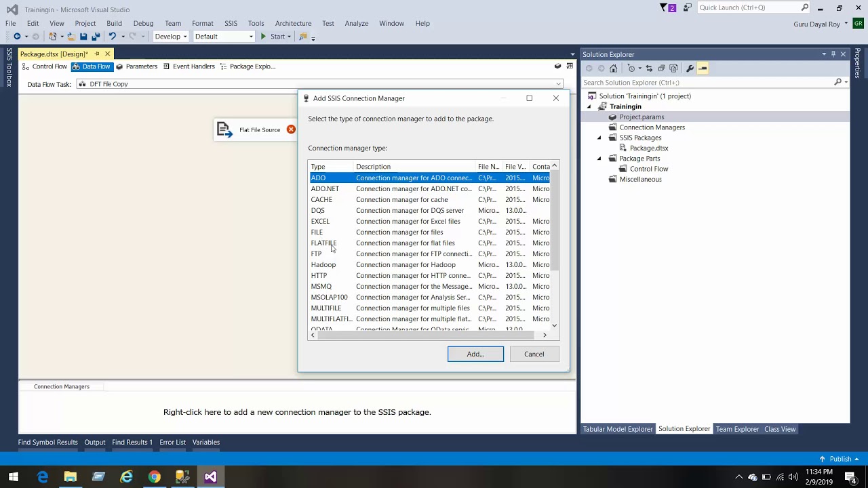The height and width of the screenshot is (488, 868).
Task: Click the Collapse All icon in Solution Explorer
Action: point(661,68)
